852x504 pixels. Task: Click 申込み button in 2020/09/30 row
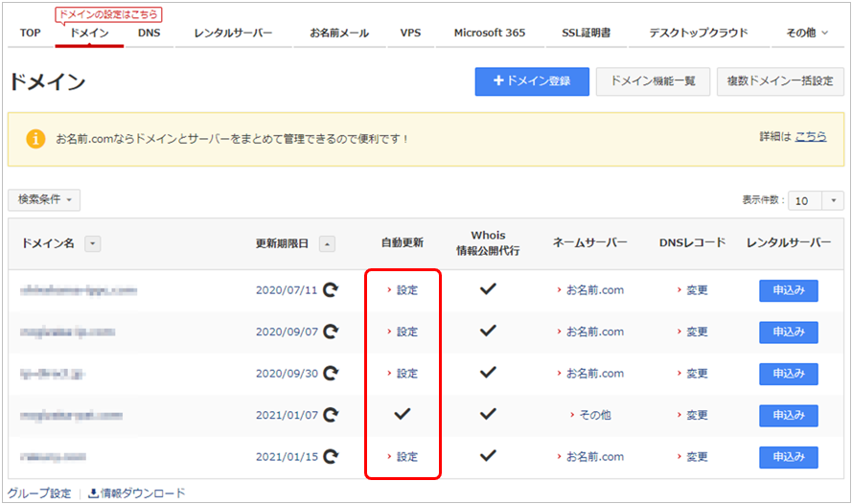[789, 374]
